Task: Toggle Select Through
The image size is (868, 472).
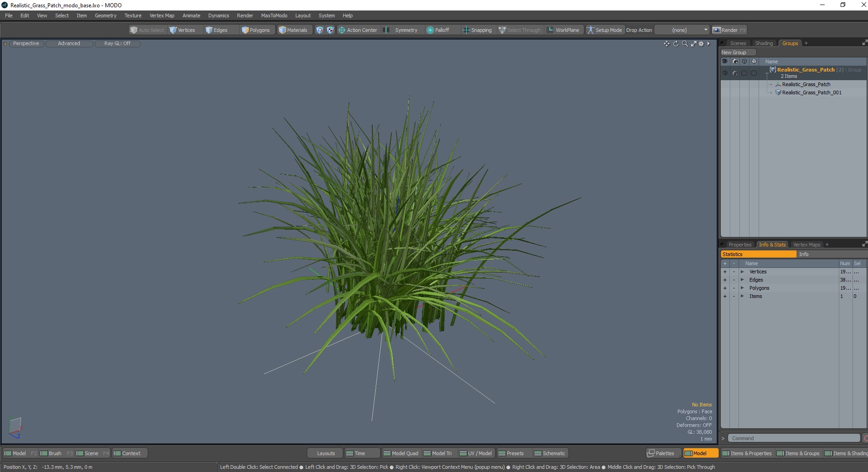Action: pos(520,30)
